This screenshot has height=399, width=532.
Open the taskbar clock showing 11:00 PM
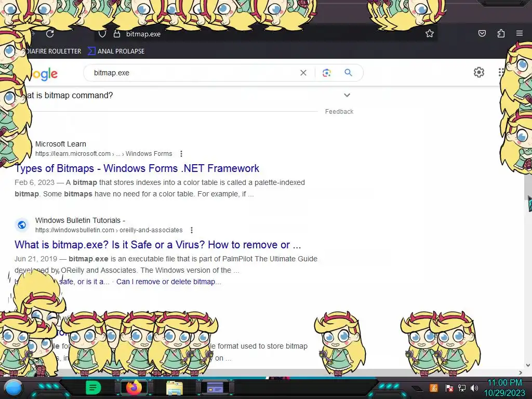click(504, 388)
